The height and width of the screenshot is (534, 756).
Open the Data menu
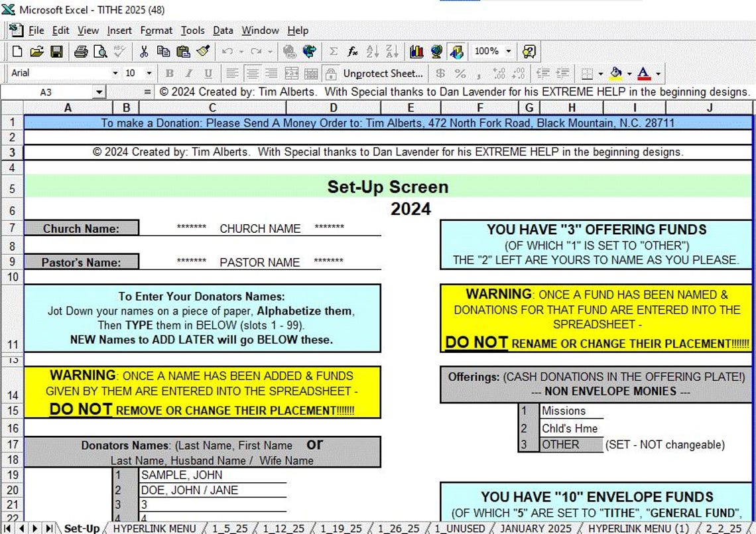223,30
